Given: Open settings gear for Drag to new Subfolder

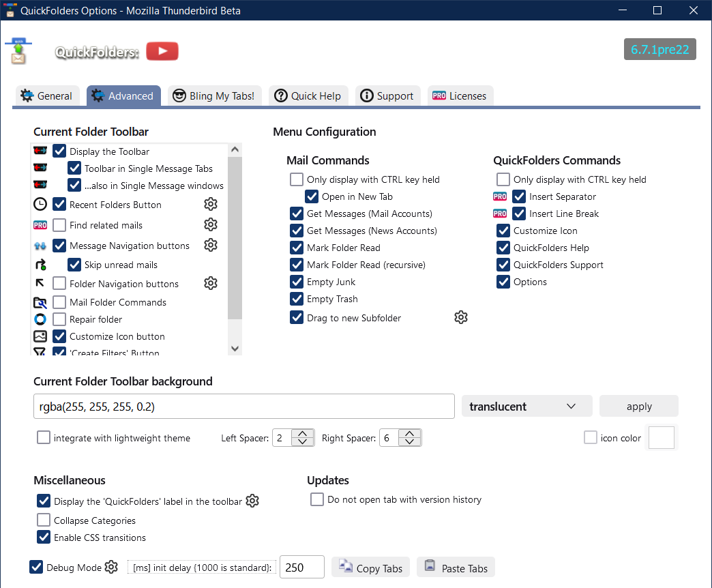Looking at the screenshot, I should pos(461,317).
